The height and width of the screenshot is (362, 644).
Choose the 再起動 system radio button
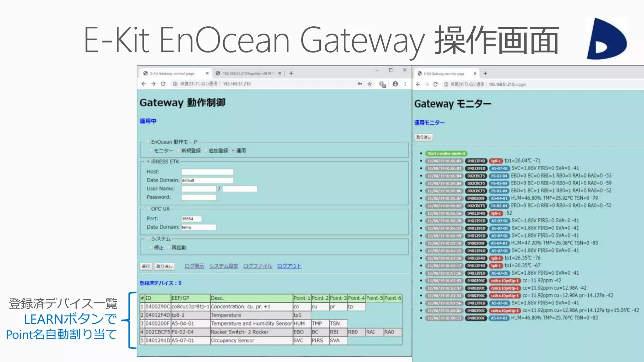pos(169,248)
